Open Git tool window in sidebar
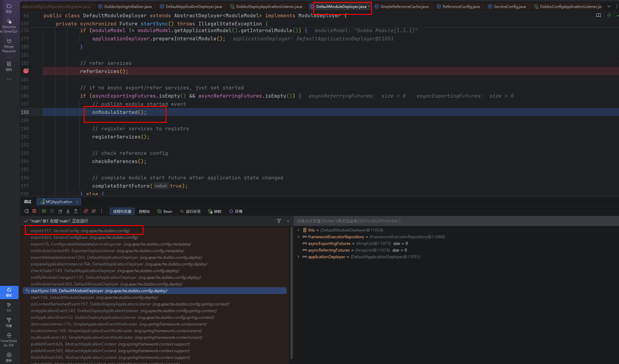Image resolution: width=619 pixels, height=364 pixels. 9,307
